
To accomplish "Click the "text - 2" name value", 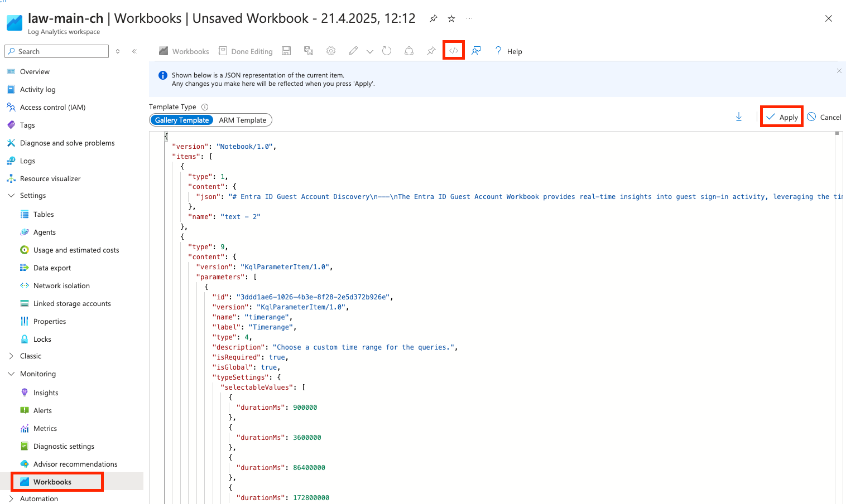I will [241, 217].
